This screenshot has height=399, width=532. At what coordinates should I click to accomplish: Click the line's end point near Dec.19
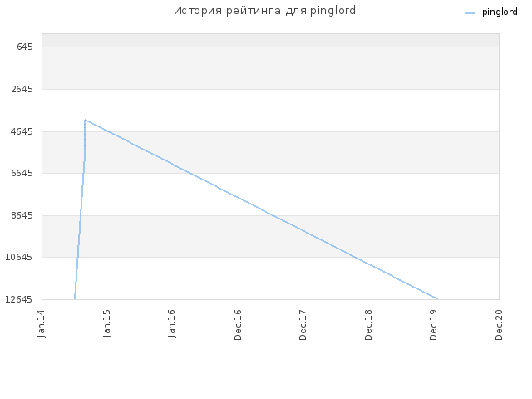click(x=437, y=299)
